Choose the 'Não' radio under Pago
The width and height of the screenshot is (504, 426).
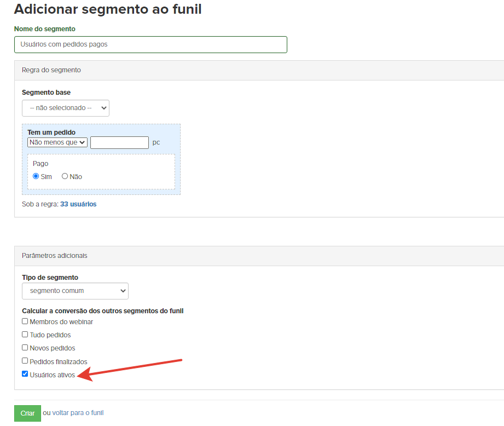(65, 176)
